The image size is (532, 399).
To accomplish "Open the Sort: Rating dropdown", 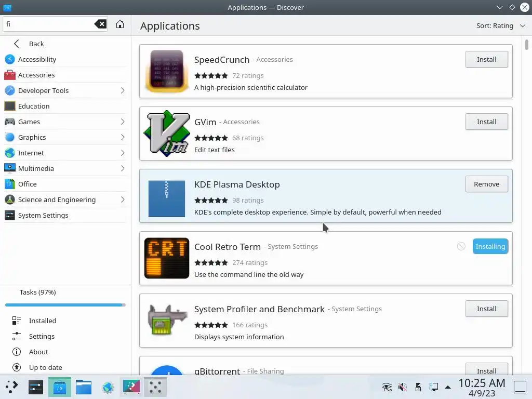I will [500, 26].
